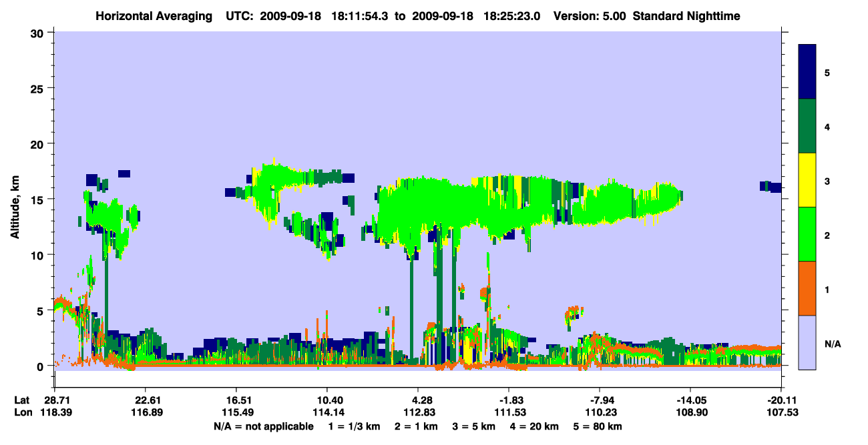This screenshot has width=868, height=445.
Task: Click the 107.53 longitude value
Action: tap(781, 412)
